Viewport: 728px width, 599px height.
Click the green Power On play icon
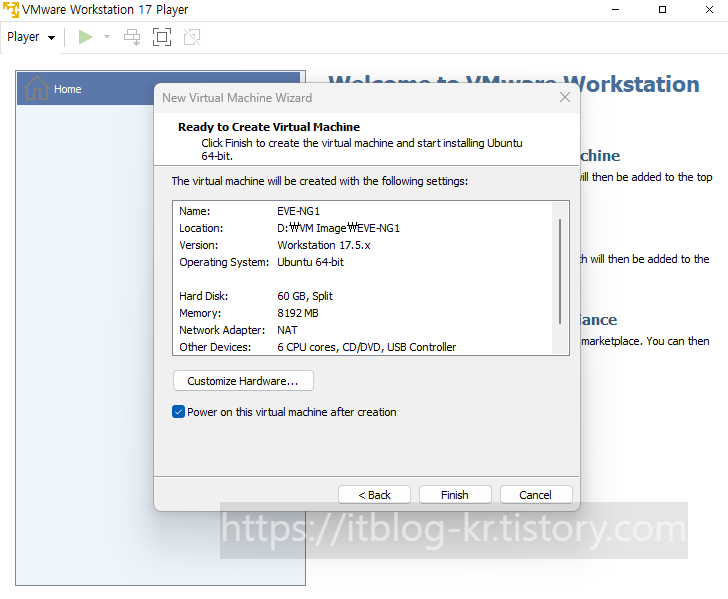pyautogui.click(x=85, y=37)
